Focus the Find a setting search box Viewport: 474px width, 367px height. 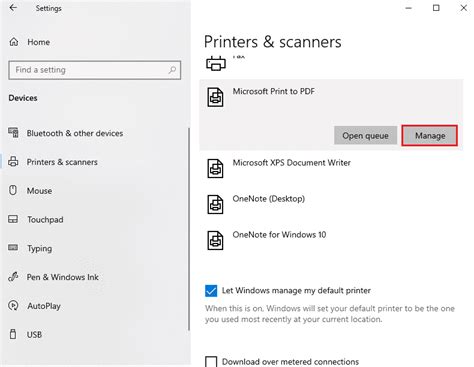(95, 70)
